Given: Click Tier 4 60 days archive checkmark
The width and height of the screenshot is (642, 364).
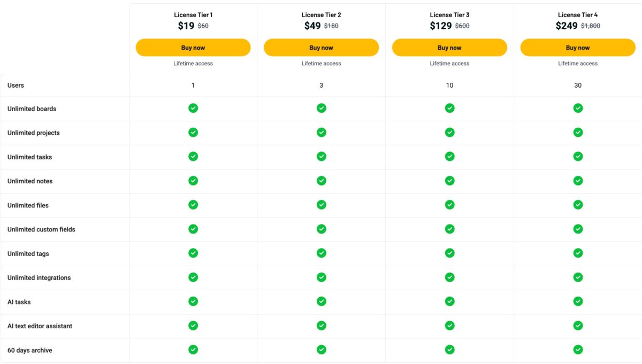Looking at the screenshot, I should point(578,350).
